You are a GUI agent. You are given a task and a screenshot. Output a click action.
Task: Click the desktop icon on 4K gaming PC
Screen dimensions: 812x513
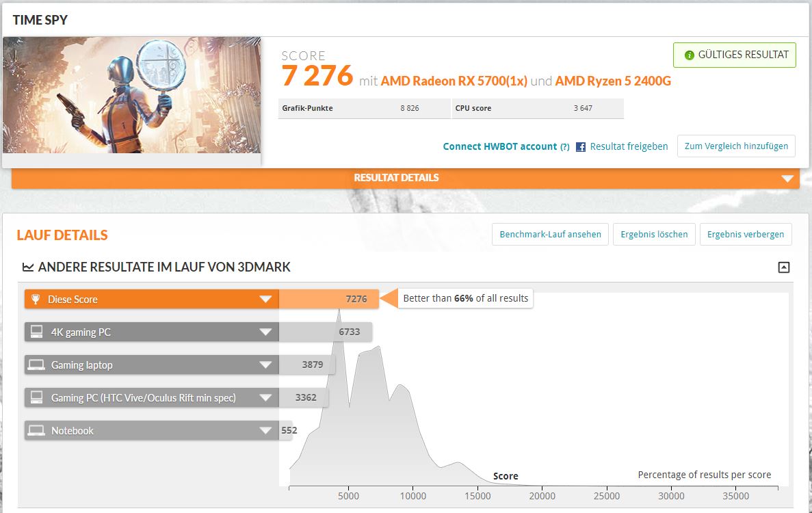click(x=36, y=332)
